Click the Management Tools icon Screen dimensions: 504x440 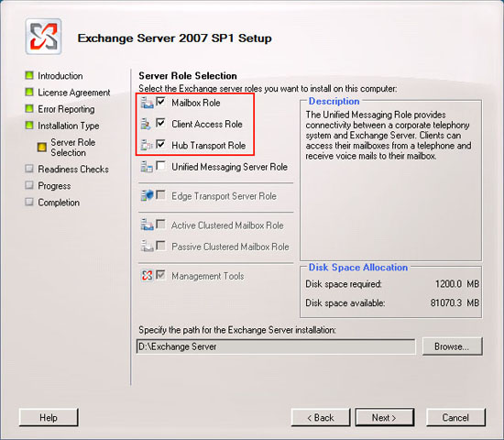(x=147, y=275)
